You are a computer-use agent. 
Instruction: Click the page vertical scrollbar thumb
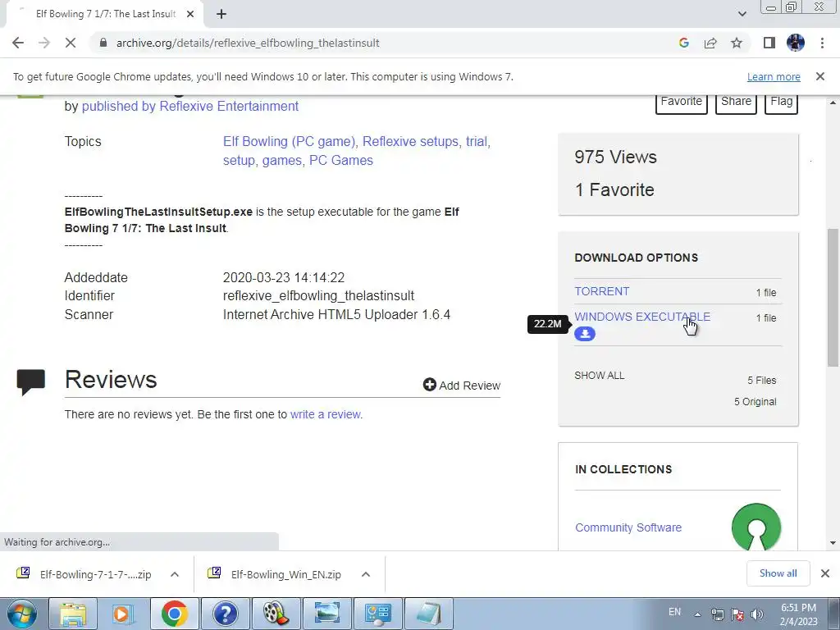pos(833,297)
